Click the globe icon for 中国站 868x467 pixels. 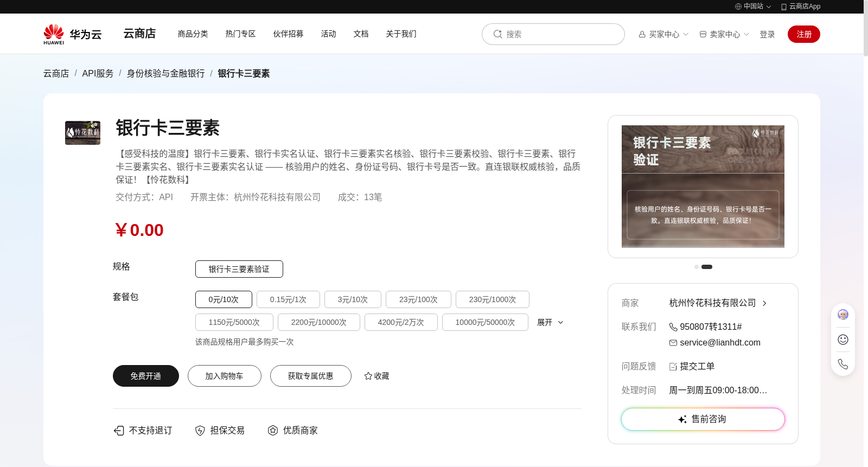tap(738, 7)
